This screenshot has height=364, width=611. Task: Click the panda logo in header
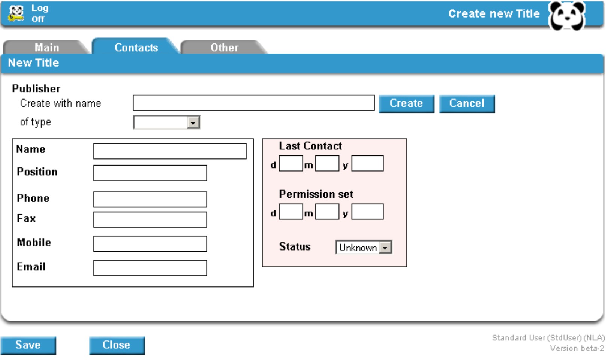567,16
